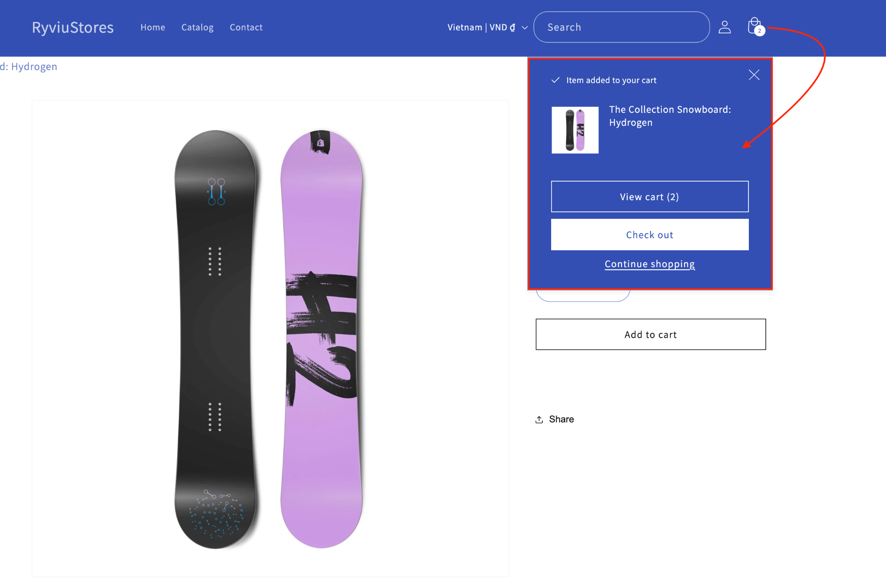Follow the Continue shopping link
The image size is (886, 588).
pyautogui.click(x=650, y=264)
